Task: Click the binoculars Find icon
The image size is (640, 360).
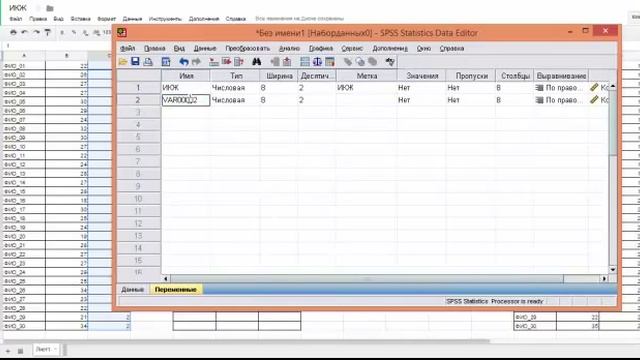Action: click(256, 62)
